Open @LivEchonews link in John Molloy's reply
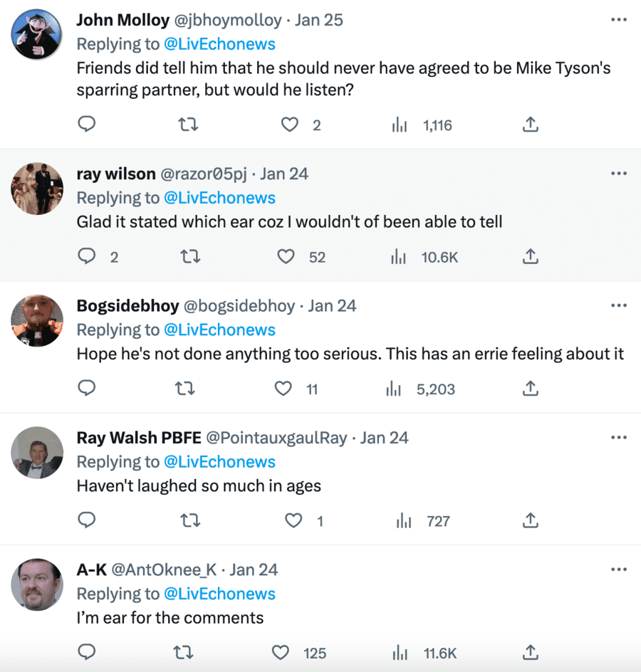 [219, 44]
